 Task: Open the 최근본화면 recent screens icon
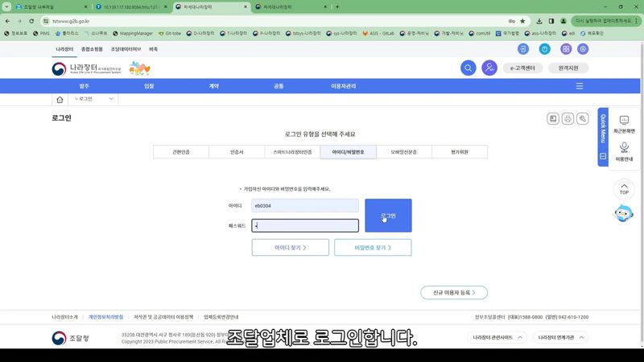coord(624,125)
